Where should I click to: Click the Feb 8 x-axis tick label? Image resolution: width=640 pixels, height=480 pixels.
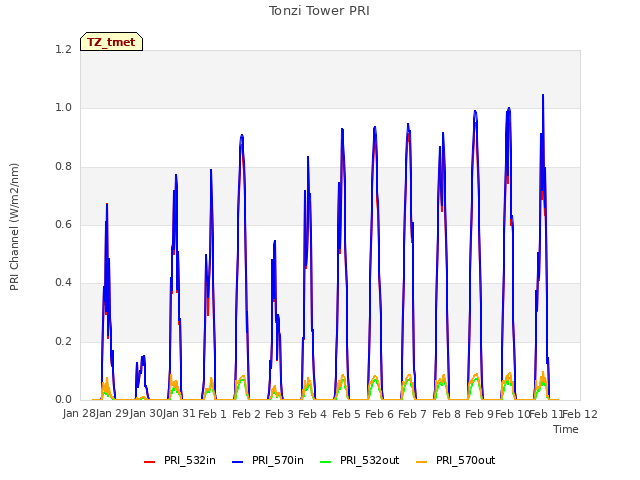pyautogui.click(x=446, y=414)
